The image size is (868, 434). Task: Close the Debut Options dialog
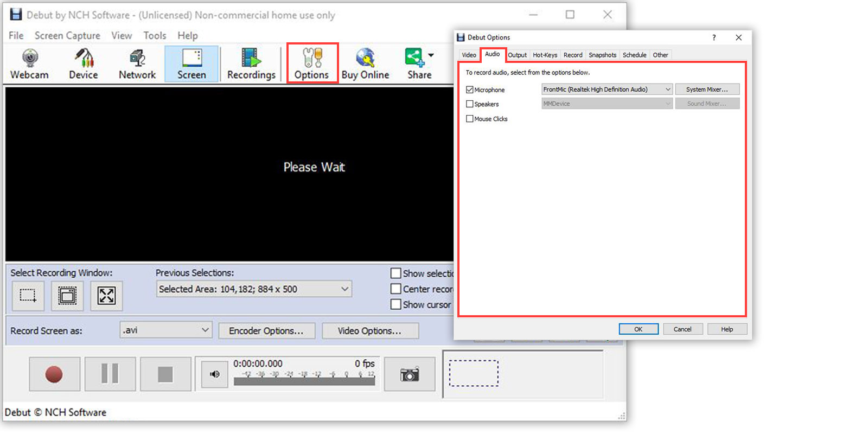coord(738,37)
